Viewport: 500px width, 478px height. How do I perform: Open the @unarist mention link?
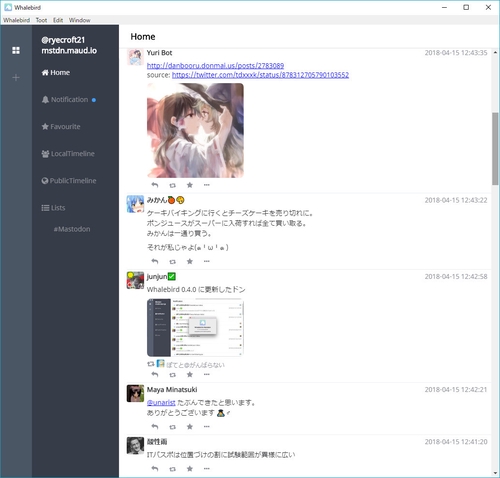(161, 403)
